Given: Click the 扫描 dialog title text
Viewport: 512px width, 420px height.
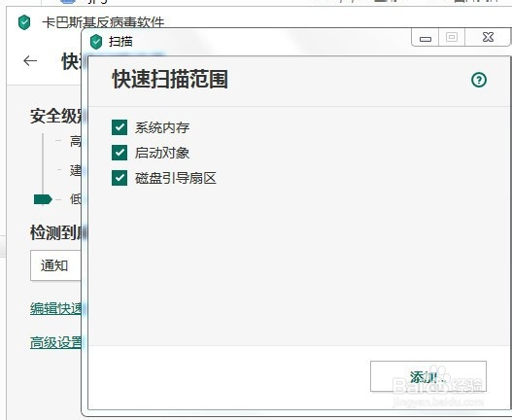Looking at the screenshot, I should pyautogui.click(x=120, y=42).
